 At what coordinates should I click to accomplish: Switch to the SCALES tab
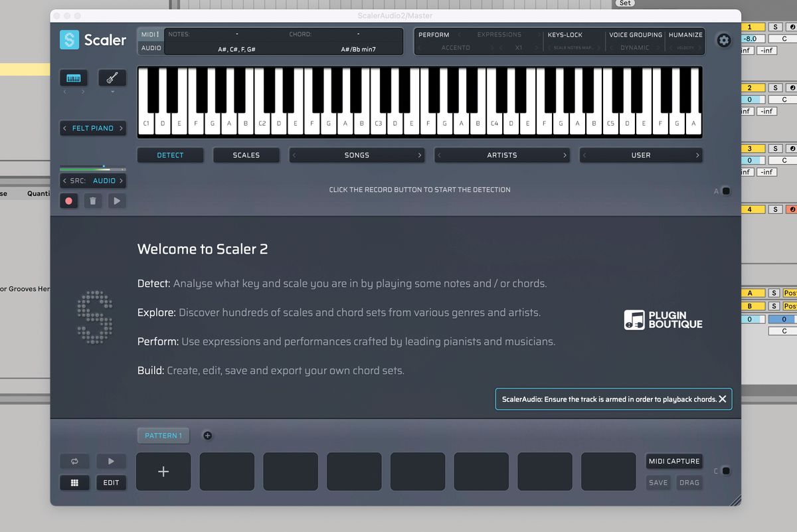(246, 155)
